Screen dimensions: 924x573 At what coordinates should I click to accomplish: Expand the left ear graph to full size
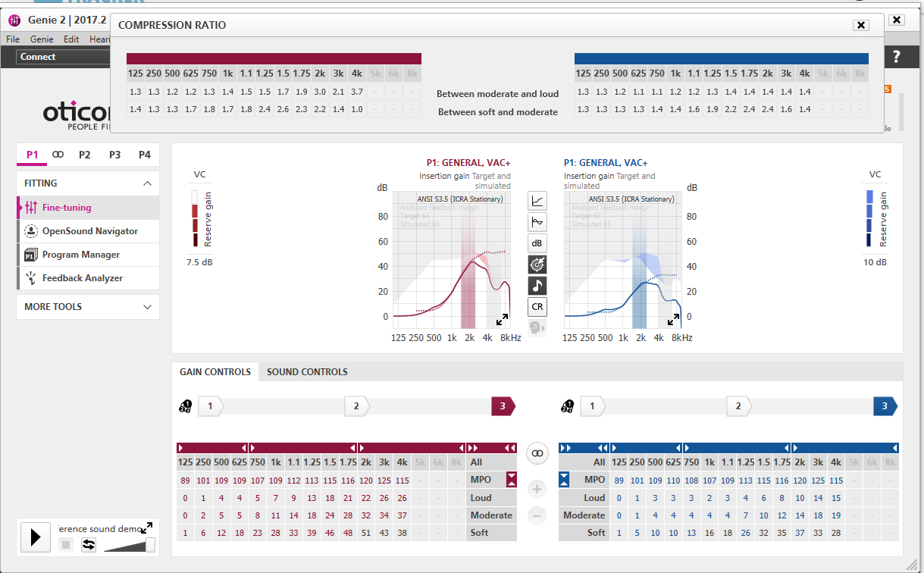tap(503, 320)
